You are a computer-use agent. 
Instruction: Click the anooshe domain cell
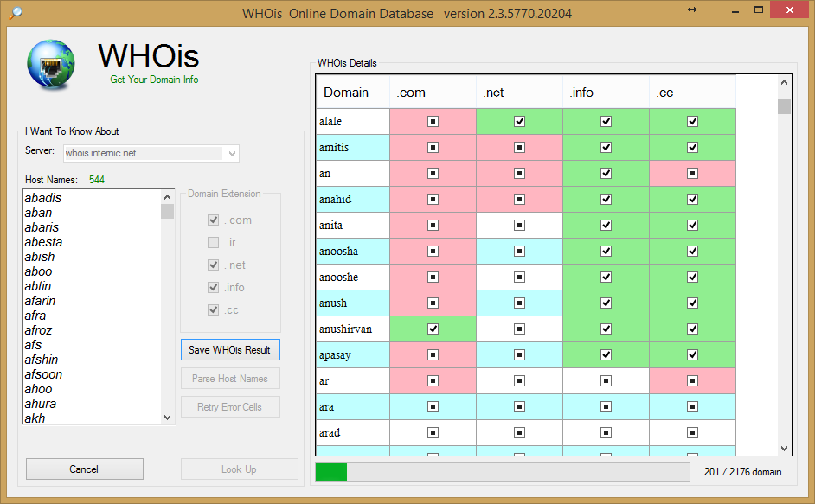click(353, 277)
